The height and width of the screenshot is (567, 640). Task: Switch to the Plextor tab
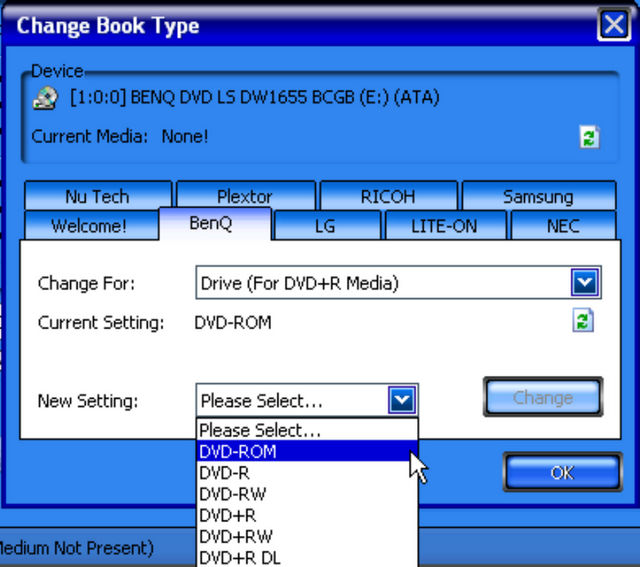click(x=245, y=196)
